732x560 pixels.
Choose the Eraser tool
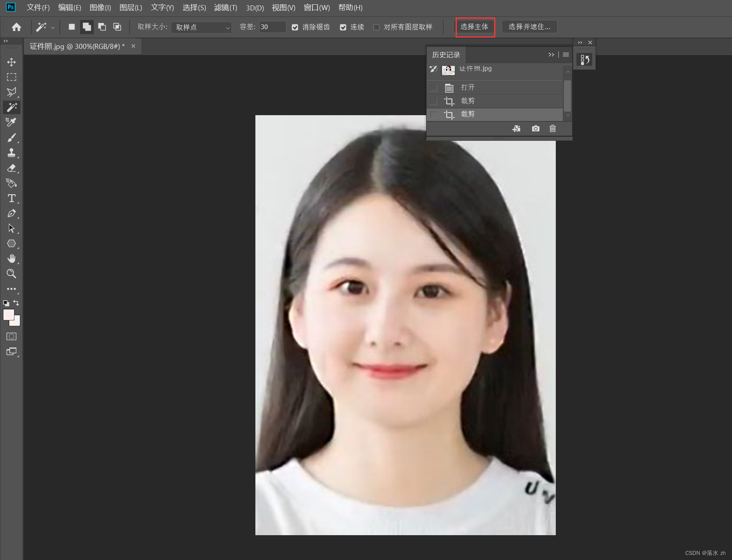[11, 168]
